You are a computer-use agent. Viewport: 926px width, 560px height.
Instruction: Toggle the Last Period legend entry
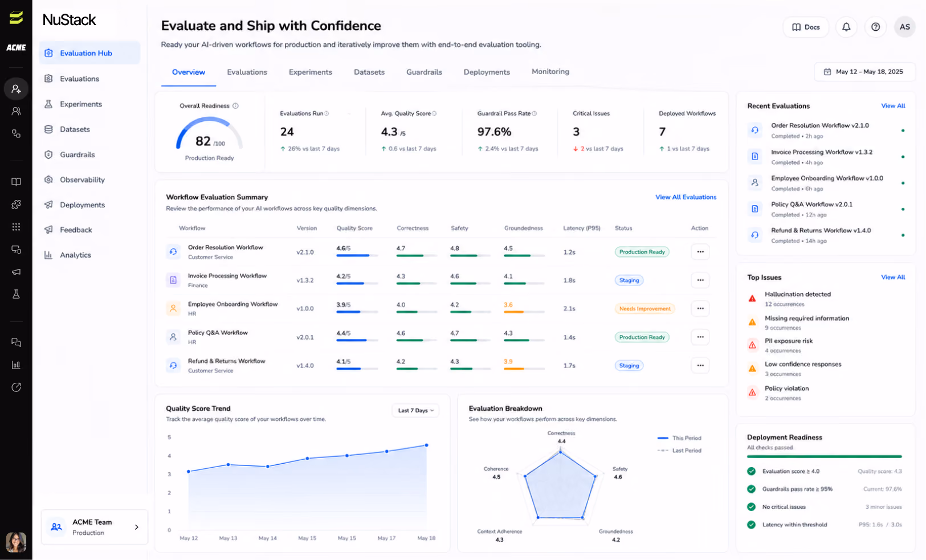pyautogui.click(x=679, y=451)
